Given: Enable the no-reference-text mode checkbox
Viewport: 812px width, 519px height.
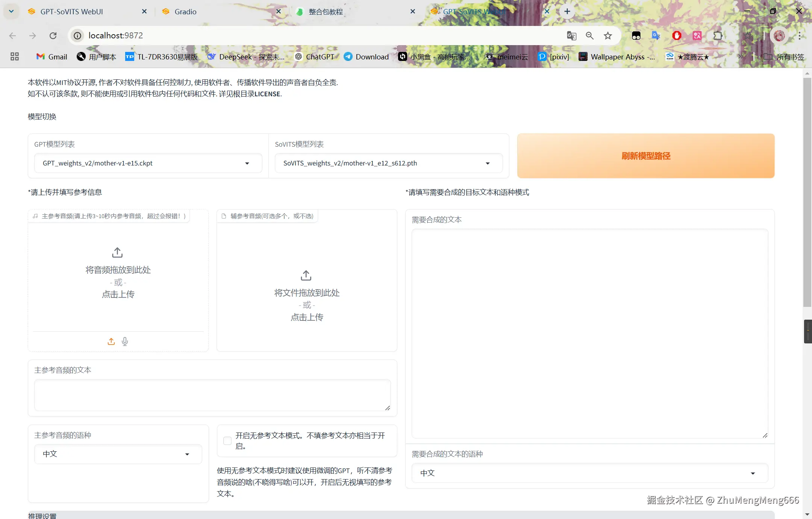Looking at the screenshot, I should [227, 440].
